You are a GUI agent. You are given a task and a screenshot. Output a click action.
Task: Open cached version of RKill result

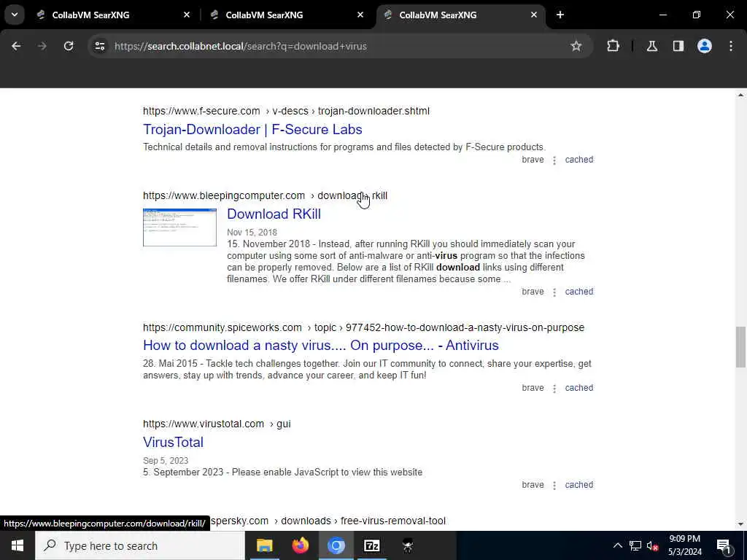[x=578, y=292]
